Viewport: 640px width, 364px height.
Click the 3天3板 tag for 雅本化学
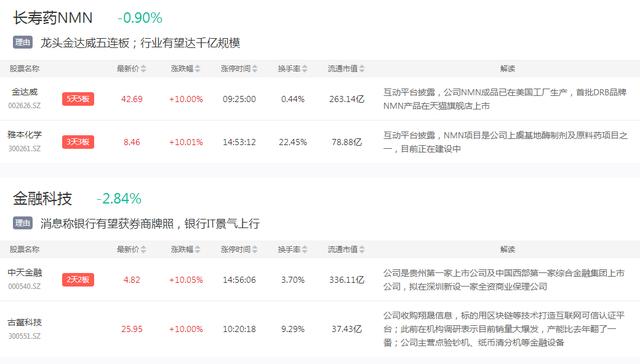click(x=78, y=142)
